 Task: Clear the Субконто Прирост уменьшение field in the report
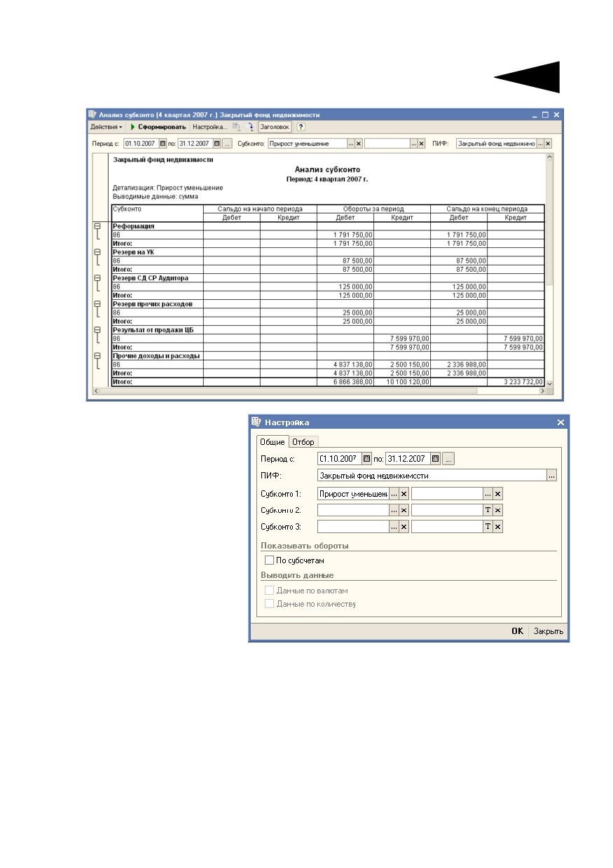coord(359,143)
